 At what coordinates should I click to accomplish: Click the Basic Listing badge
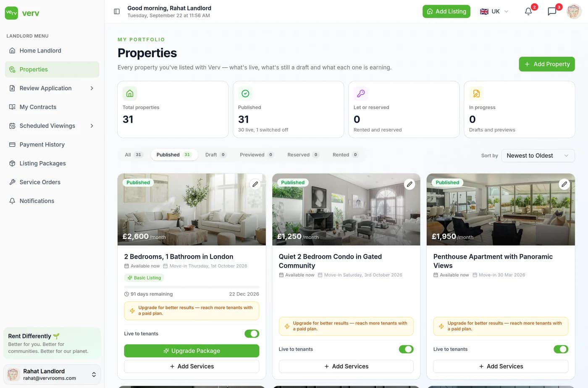point(144,278)
